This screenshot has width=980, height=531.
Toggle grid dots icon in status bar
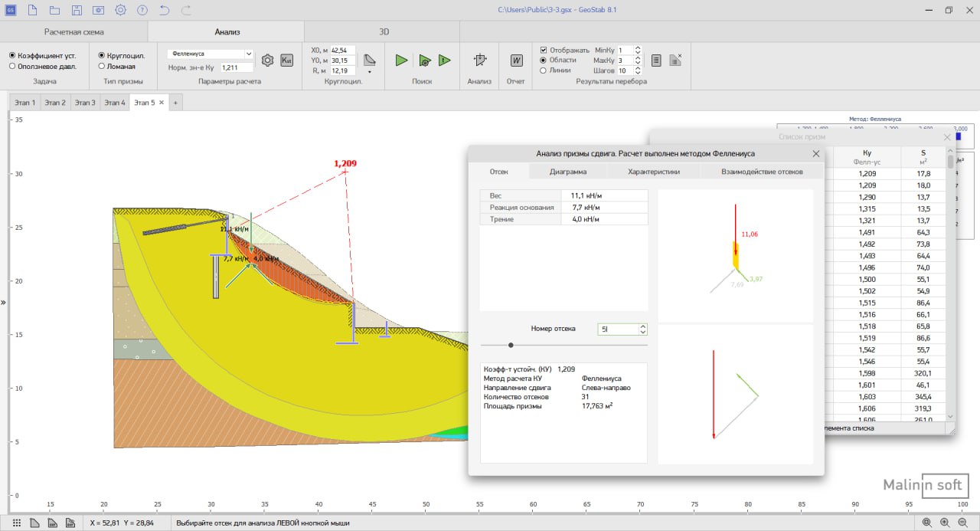click(x=17, y=523)
